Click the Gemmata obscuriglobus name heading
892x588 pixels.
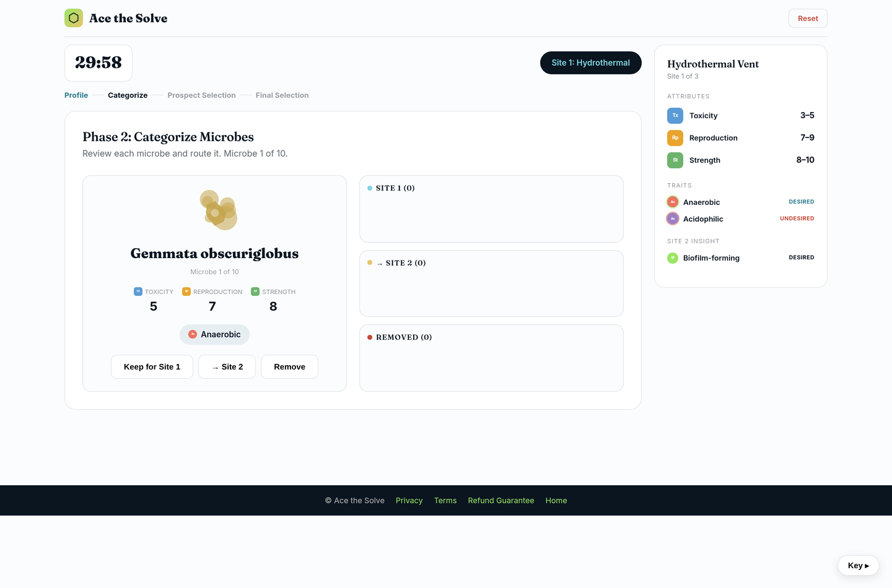pos(214,253)
